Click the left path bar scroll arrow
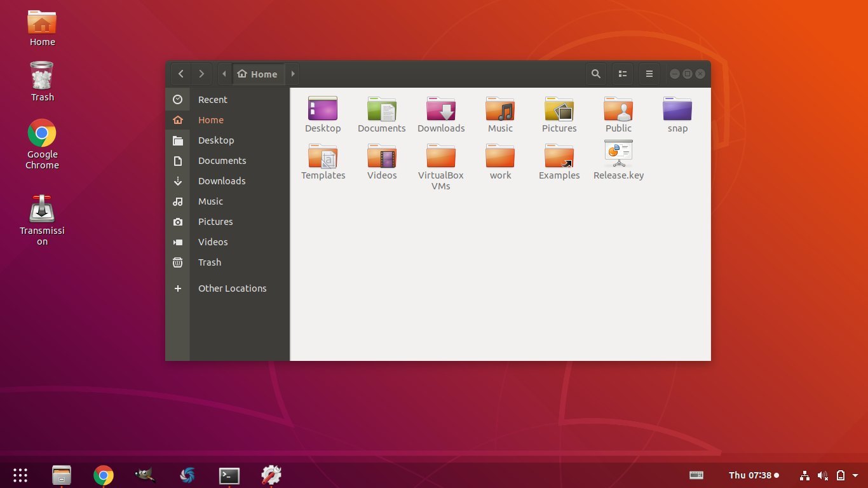The height and width of the screenshot is (488, 868). [224, 74]
